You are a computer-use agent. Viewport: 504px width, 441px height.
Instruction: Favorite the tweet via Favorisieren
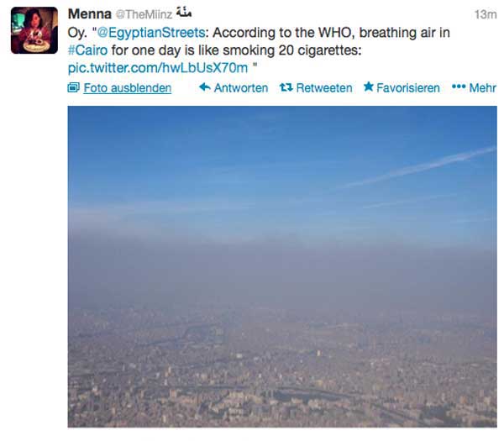click(x=408, y=87)
